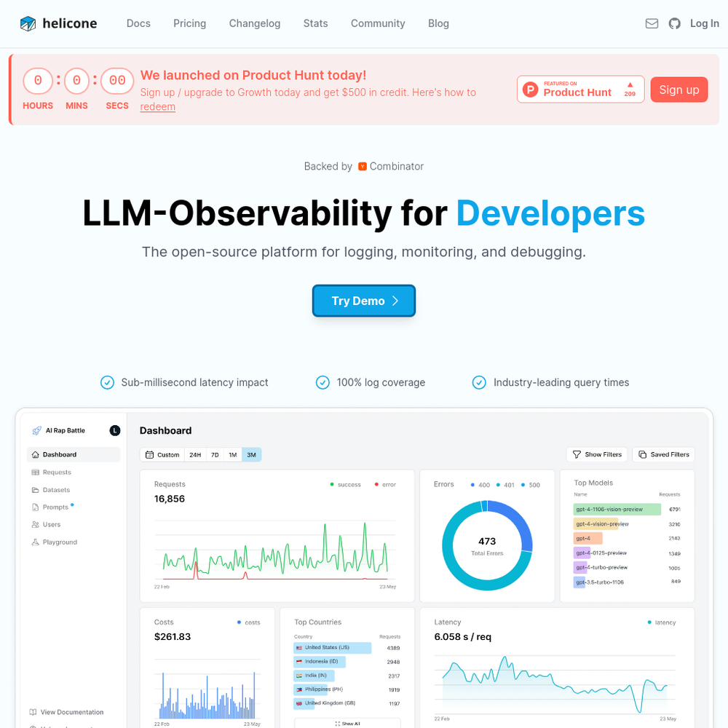Open View Documentation link in sidebar
The width and height of the screenshot is (728, 728).
66,712
